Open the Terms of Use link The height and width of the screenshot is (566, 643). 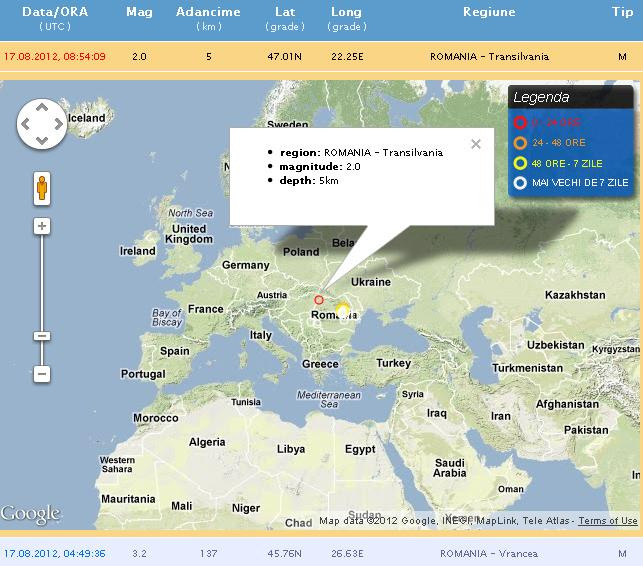tap(607, 521)
